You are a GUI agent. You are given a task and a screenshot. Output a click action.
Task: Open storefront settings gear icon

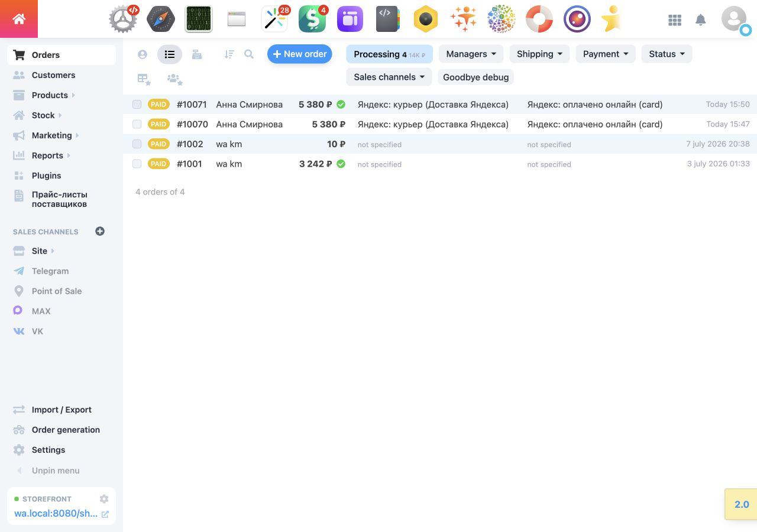tap(104, 499)
